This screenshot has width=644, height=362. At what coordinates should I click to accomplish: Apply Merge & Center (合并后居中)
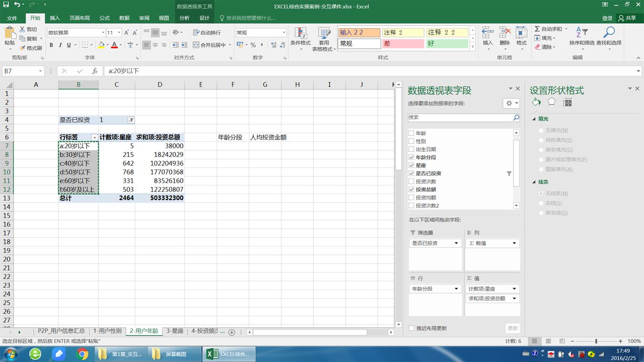(x=209, y=45)
